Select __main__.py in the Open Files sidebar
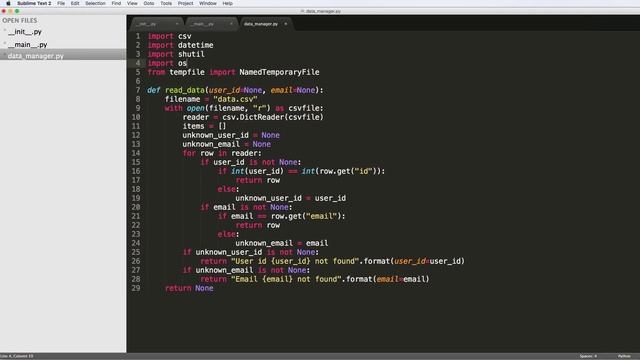Image resolution: width=640 pixels, height=360 pixels. click(x=28, y=44)
